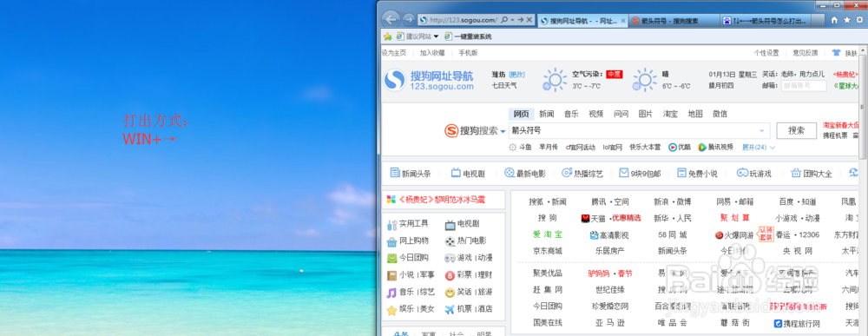
Task: Open 电视剧 in the top quick bar
Action: [x=467, y=174]
